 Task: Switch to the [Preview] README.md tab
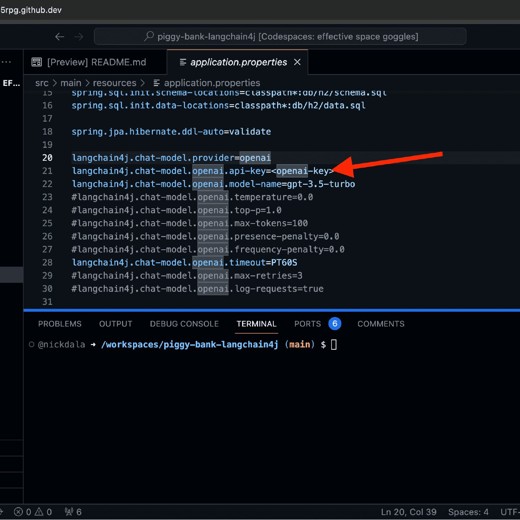89,62
